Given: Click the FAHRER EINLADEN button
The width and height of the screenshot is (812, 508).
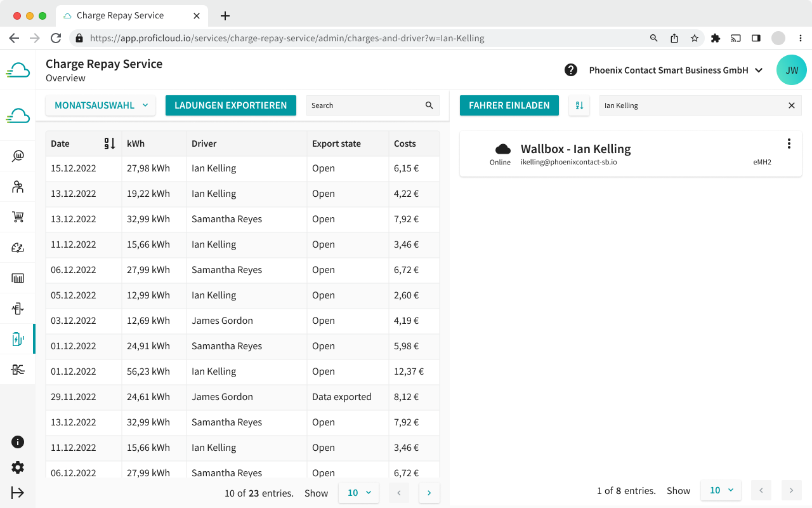Looking at the screenshot, I should coord(509,105).
